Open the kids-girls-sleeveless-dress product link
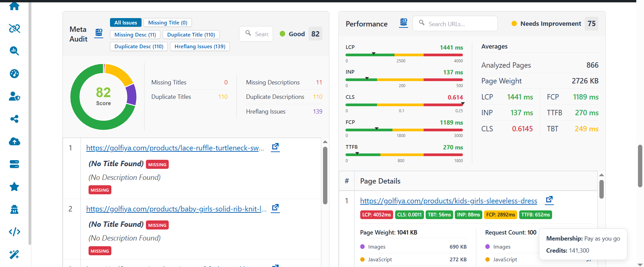The image size is (644, 267). point(448,201)
